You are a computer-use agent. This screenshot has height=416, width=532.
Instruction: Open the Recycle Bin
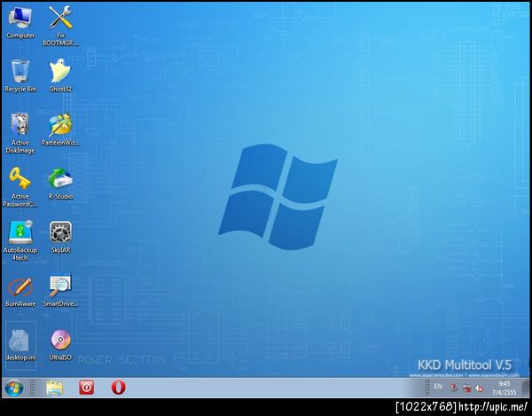[x=20, y=75]
